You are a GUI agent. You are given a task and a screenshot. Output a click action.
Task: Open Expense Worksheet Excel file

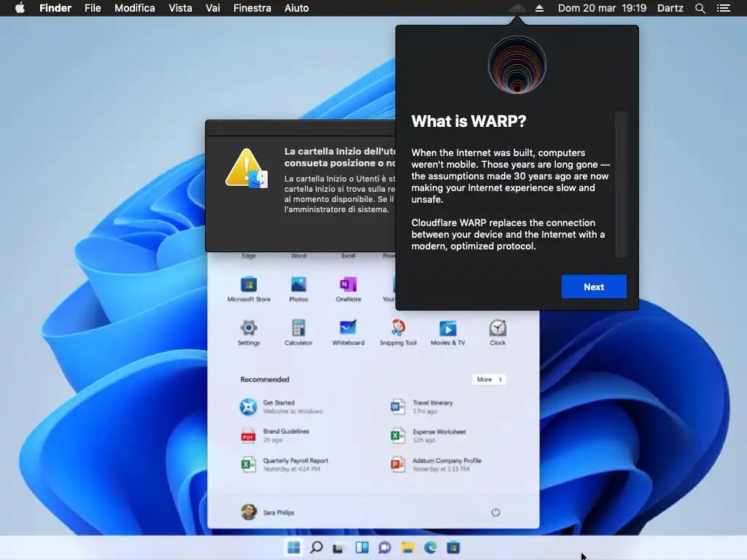[x=427, y=435]
